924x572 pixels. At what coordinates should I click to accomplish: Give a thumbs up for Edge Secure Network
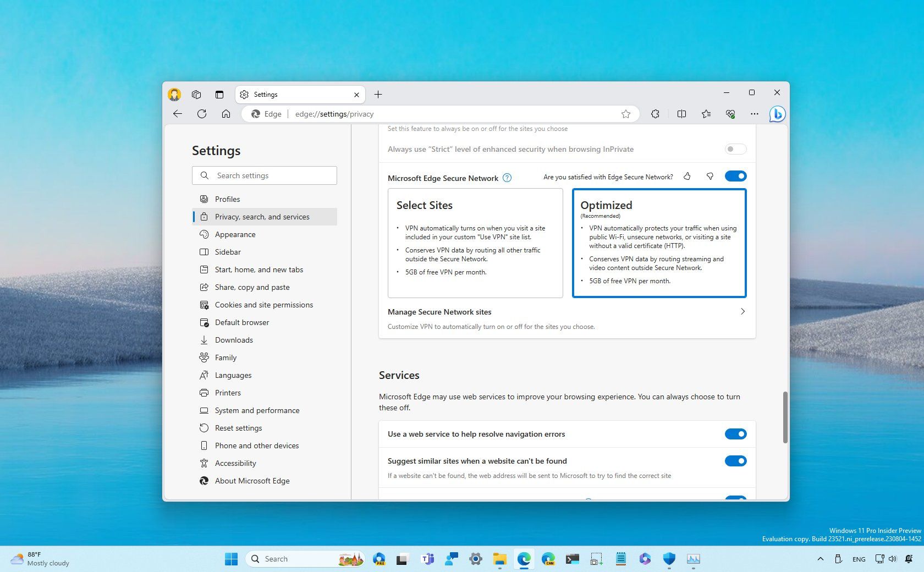pos(687,177)
